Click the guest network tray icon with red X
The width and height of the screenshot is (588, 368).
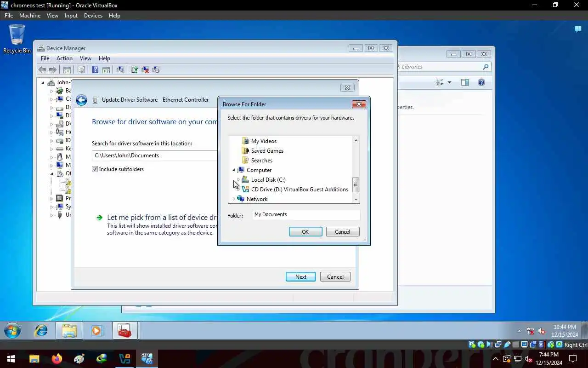(x=531, y=331)
